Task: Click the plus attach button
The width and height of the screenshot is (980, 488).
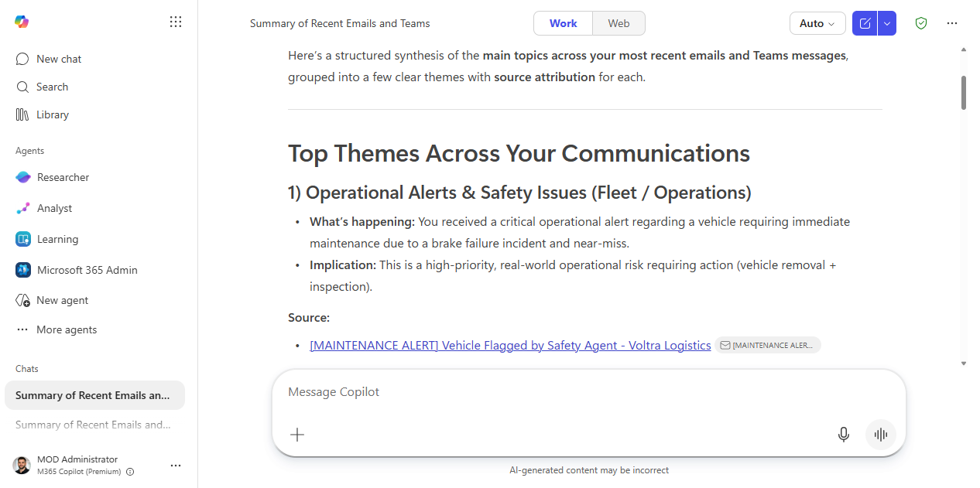Action: 297,435
